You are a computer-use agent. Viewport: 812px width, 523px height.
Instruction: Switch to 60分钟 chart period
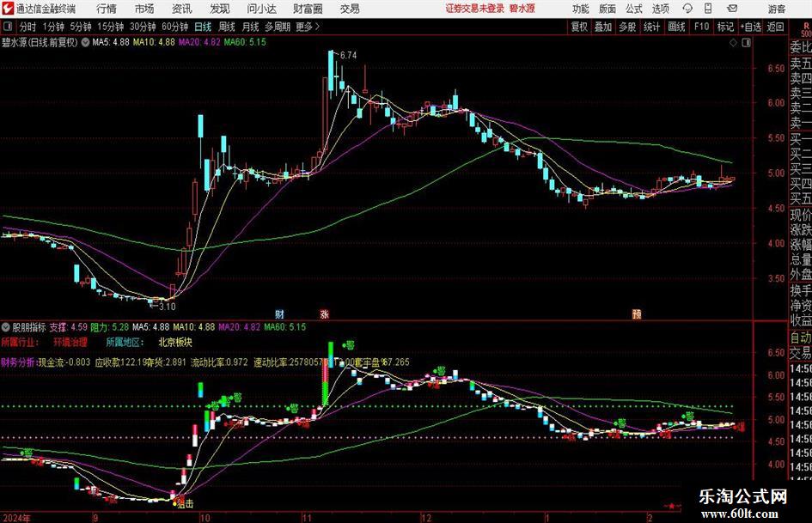(174, 27)
